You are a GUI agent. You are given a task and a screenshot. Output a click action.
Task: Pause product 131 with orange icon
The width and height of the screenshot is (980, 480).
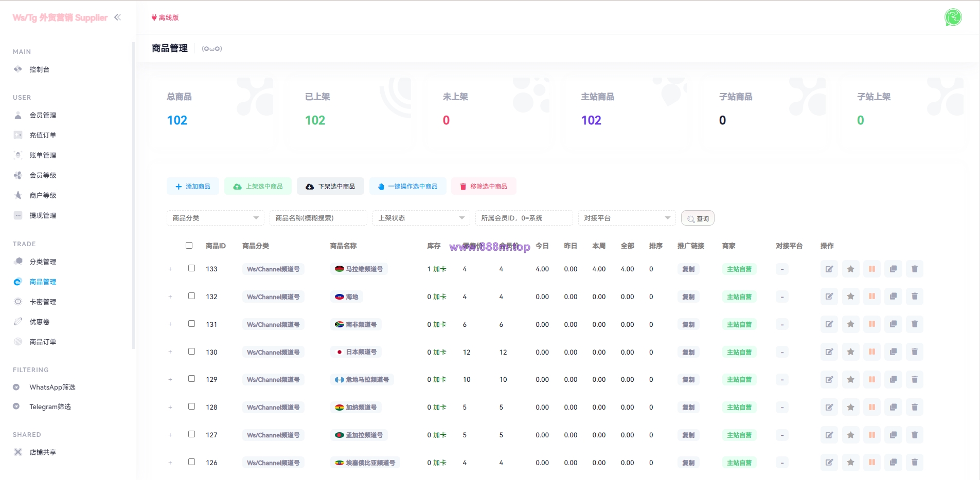[872, 324]
